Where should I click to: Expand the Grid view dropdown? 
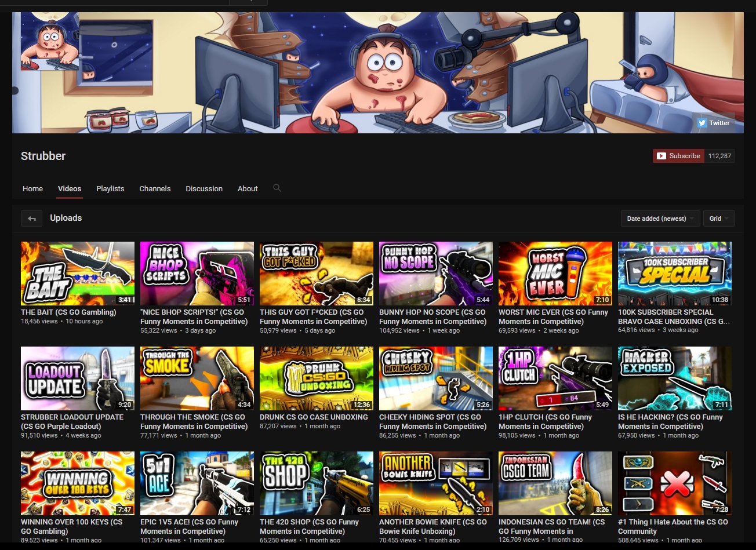[x=719, y=218]
